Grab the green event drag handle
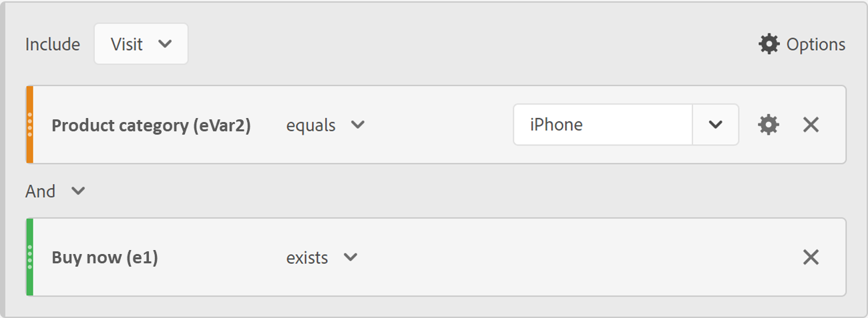The height and width of the screenshot is (318, 868). 30,257
